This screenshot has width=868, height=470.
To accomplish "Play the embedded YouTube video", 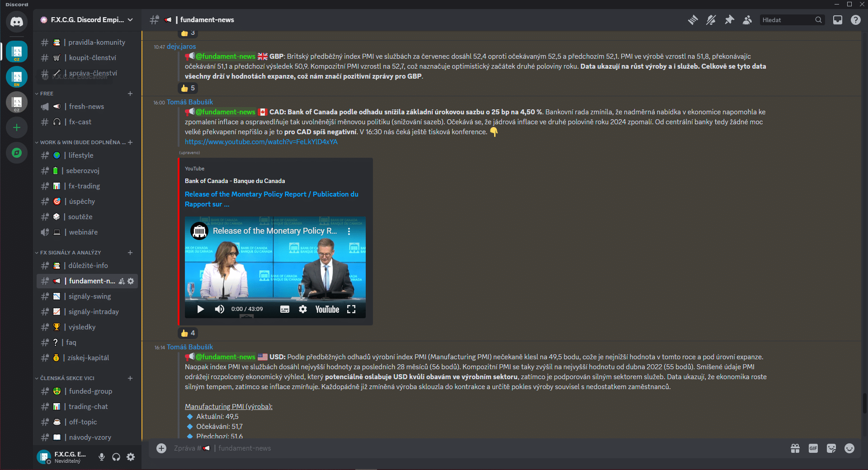I will (x=200, y=309).
